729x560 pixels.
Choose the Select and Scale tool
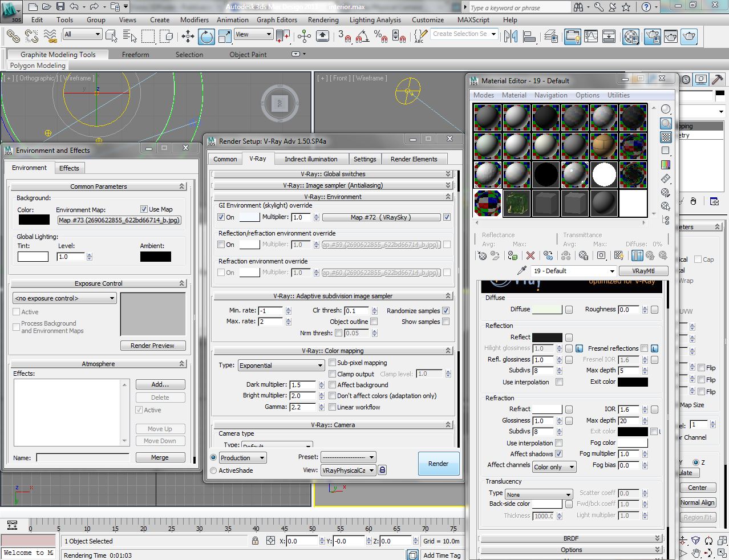[x=225, y=36]
